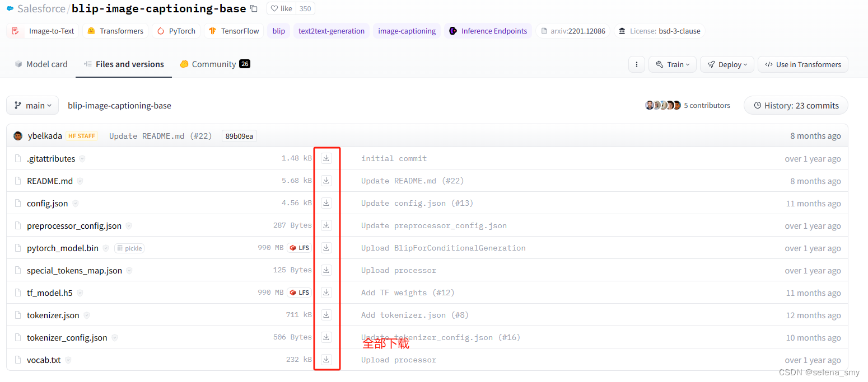Switch to the Model card tab
The image size is (868, 382).
[41, 64]
